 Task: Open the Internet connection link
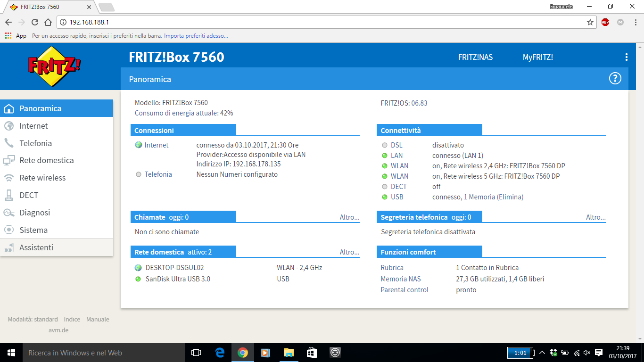click(x=157, y=145)
